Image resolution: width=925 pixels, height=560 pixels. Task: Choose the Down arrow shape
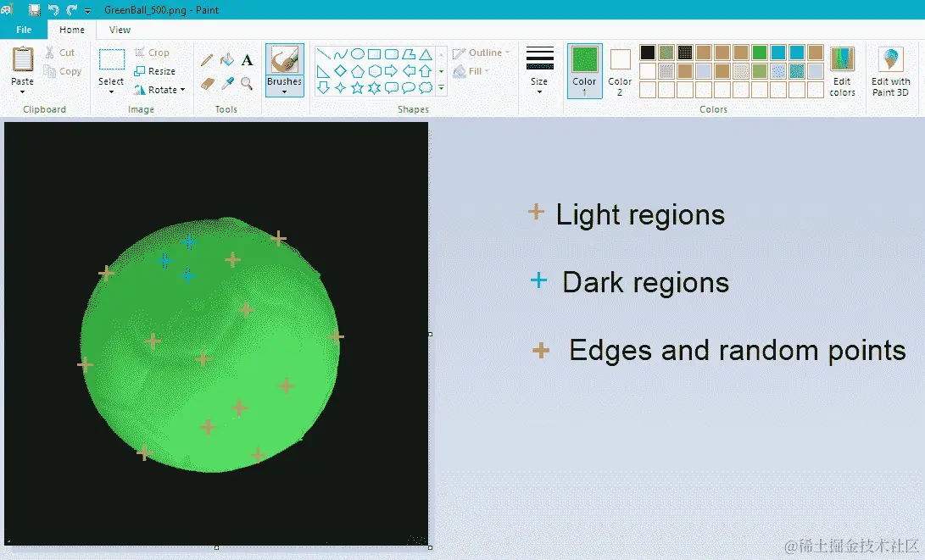pos(323,88)
